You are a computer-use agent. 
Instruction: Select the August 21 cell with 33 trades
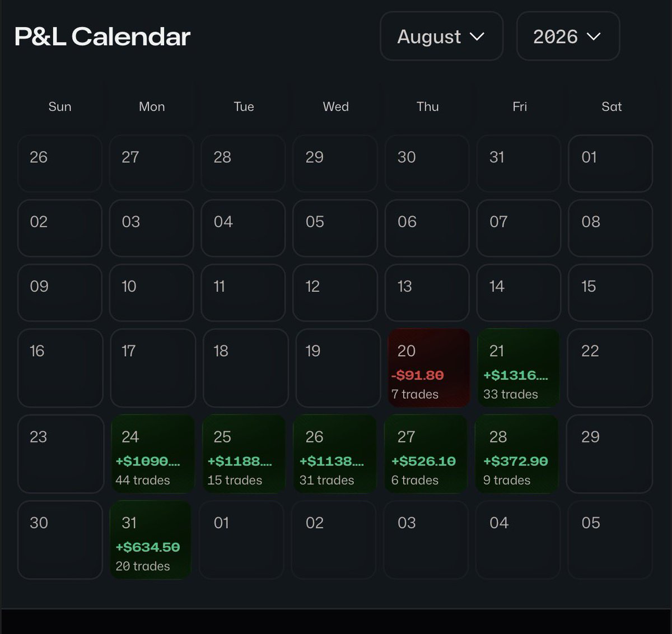click(x=519, y=368)
